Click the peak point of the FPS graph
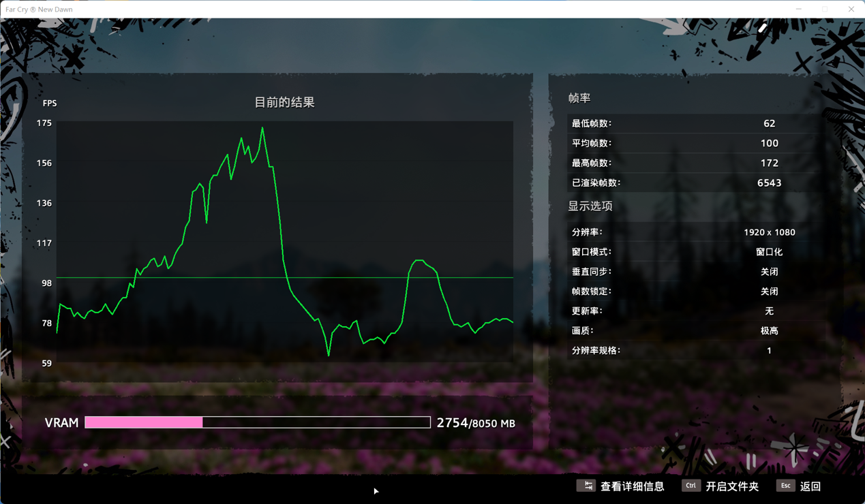The width and height of the screenshot is (865, 504). (x=262, y=128)
